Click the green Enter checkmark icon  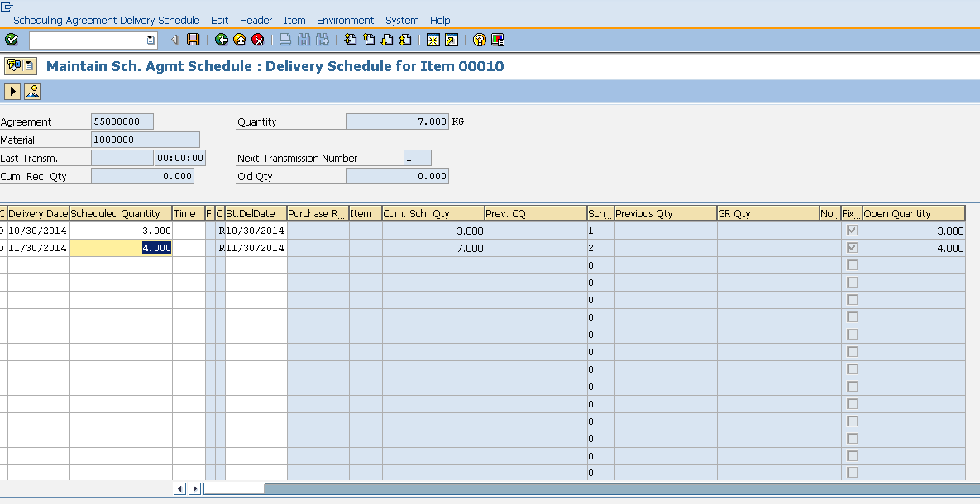click(12, 40)
